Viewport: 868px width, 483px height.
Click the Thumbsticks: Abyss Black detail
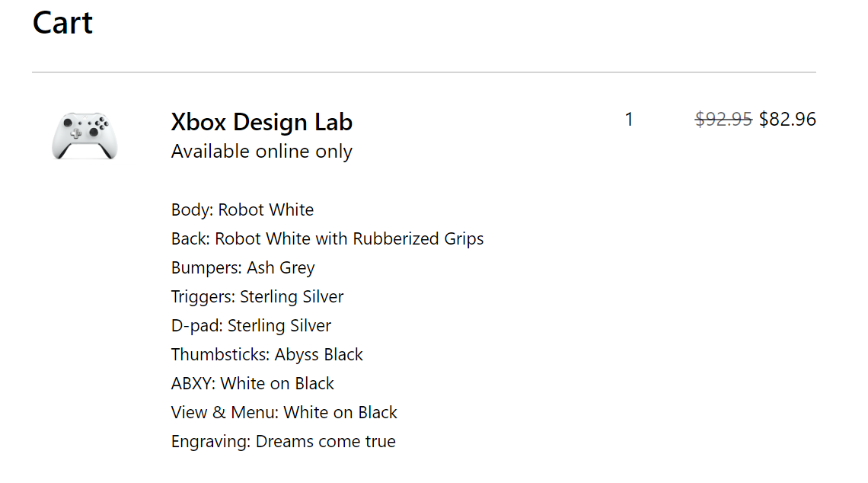pos(266,354)
